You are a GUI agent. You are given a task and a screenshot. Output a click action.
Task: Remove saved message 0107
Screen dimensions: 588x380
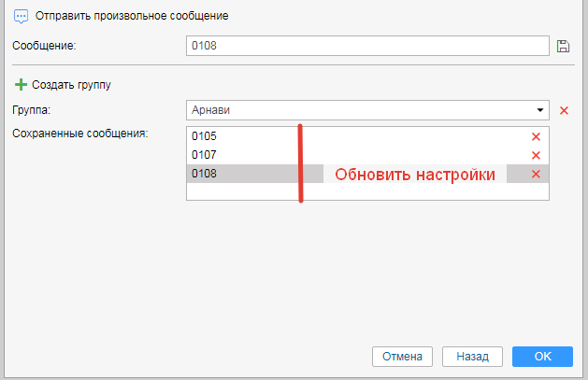click(x=536, y=155)
